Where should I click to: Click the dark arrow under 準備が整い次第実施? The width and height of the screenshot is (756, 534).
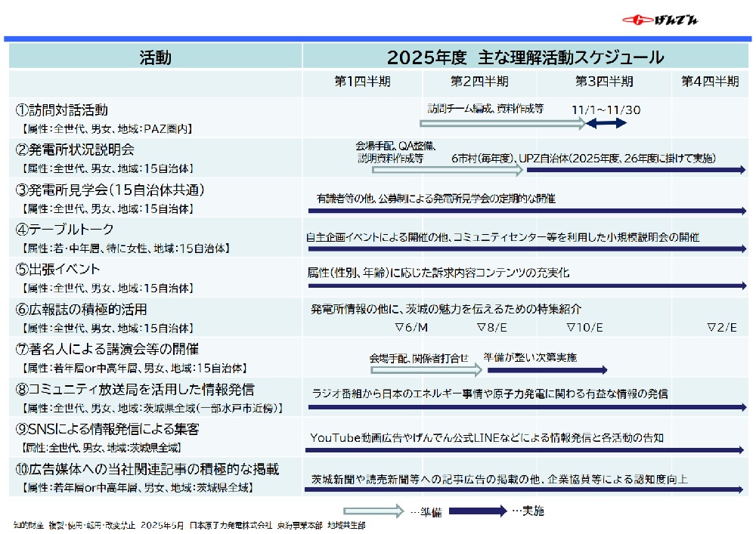click(x=547, y=370)
